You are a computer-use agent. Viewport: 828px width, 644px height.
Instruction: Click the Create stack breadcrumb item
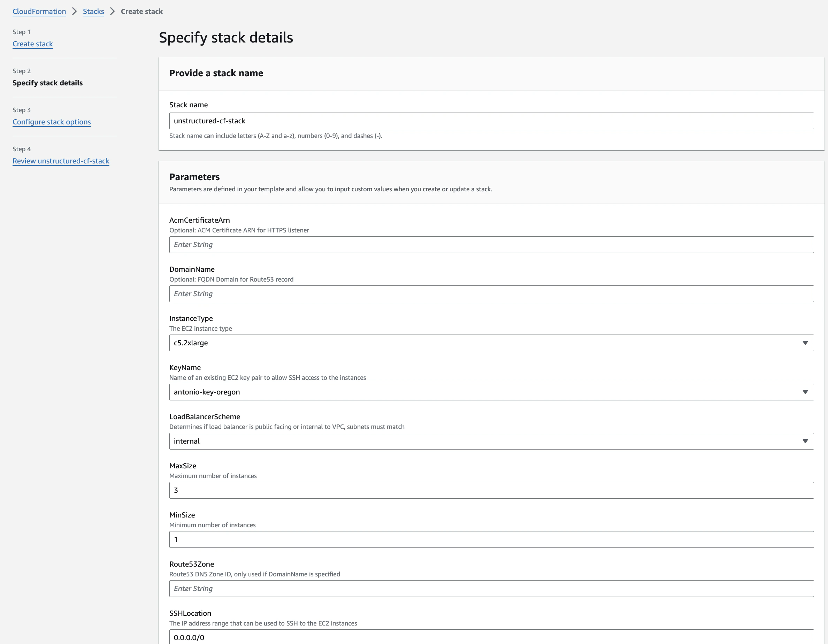(141, 11)
